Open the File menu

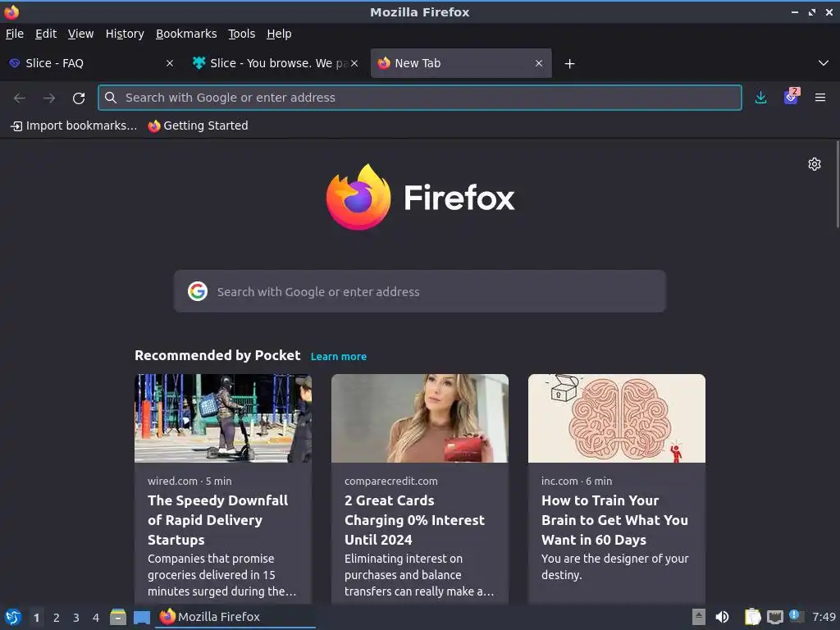tap(15, 34)
